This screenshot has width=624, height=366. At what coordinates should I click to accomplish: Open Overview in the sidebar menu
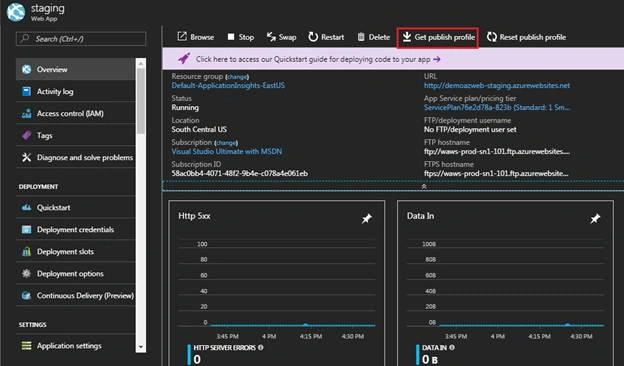coord(76,69)
